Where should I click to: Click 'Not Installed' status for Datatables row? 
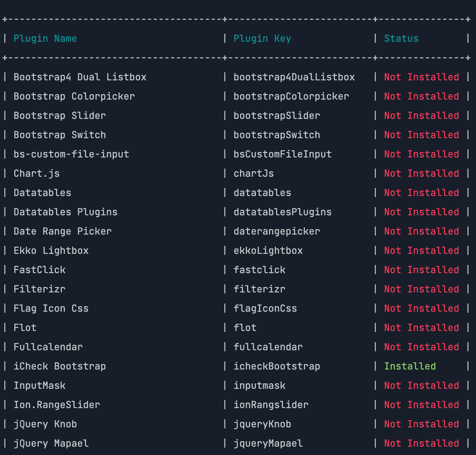pyautogui.click(x=422, y=193)
